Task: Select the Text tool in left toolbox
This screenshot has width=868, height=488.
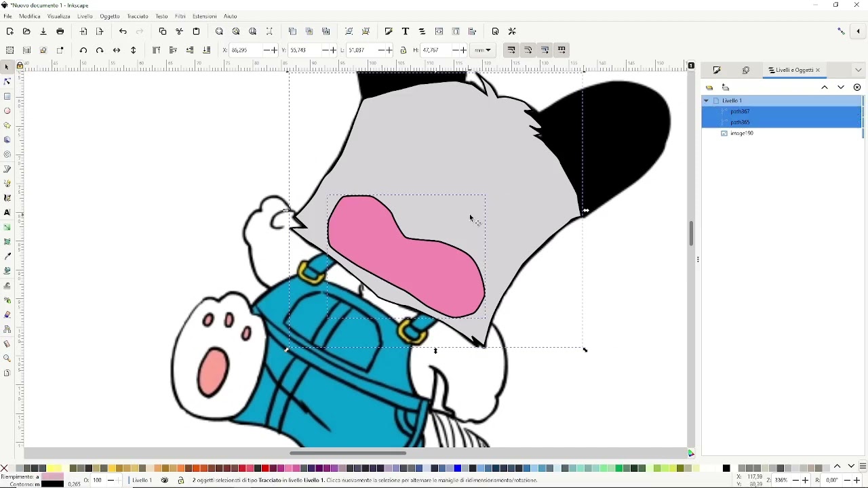Action: coord(7,213)
